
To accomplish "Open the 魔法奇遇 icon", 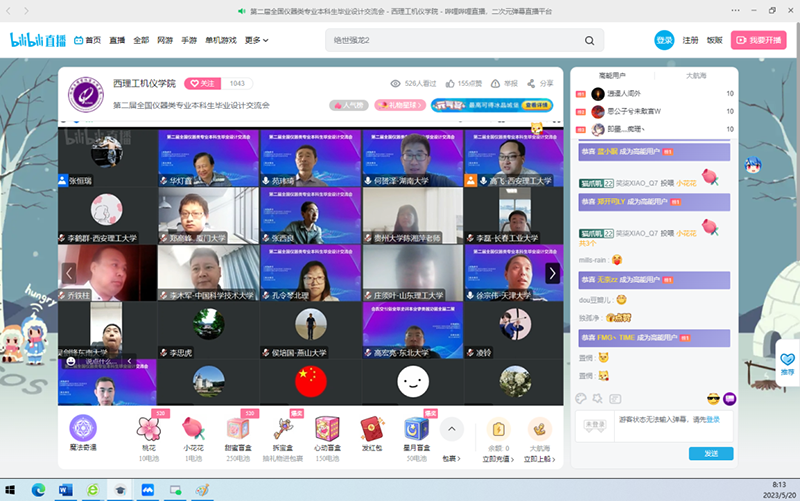I will coord(83,429).
